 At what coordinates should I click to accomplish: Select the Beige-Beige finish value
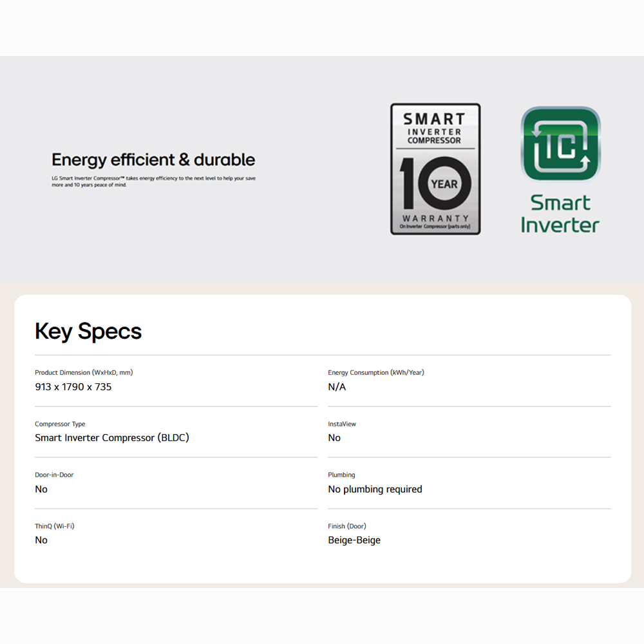[x=354, y=540]
